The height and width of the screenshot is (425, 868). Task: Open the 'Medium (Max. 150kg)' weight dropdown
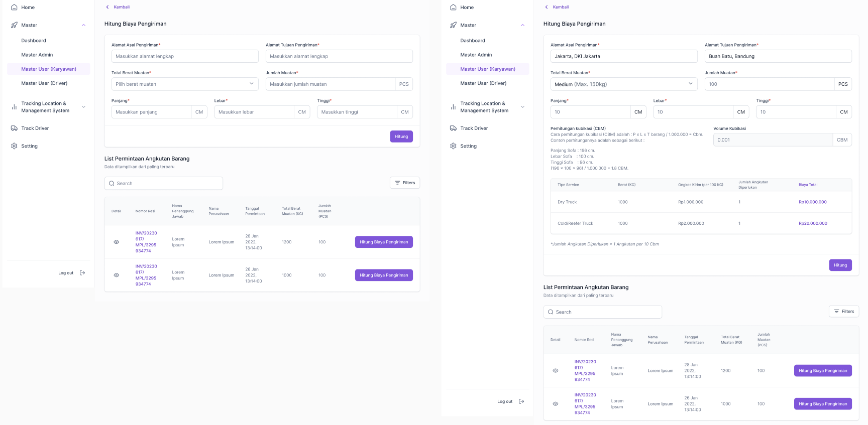[623, 84]
